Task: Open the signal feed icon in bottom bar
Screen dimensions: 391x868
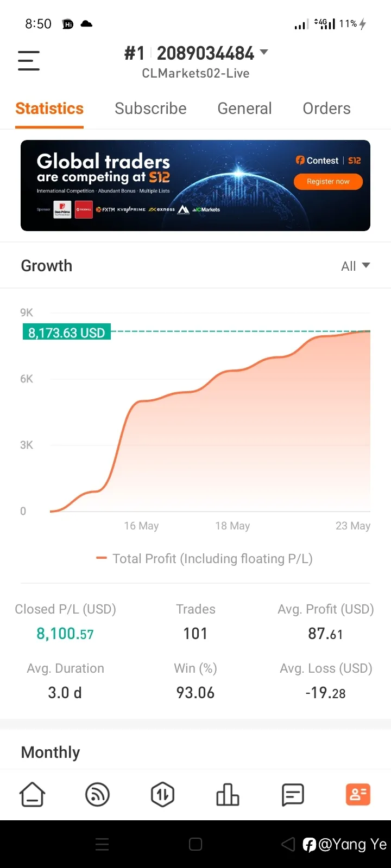Action: point(98,795)
